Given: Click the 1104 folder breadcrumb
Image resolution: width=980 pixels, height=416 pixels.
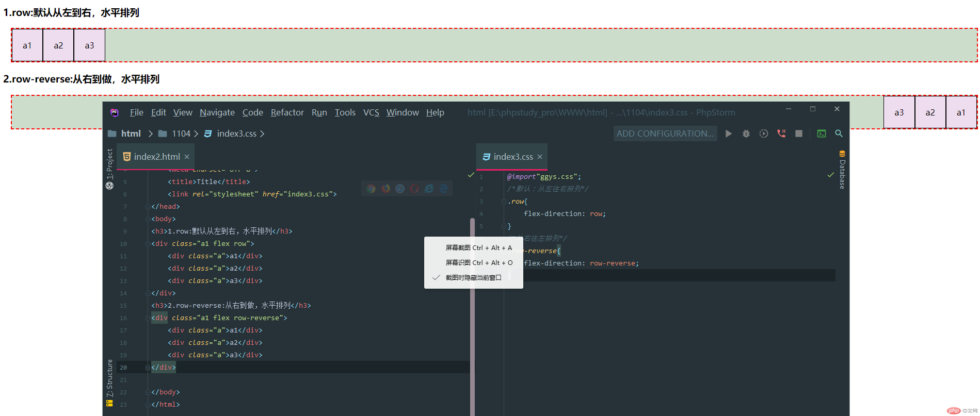Looking at the screenshot, I should click(x=174, y=134).
